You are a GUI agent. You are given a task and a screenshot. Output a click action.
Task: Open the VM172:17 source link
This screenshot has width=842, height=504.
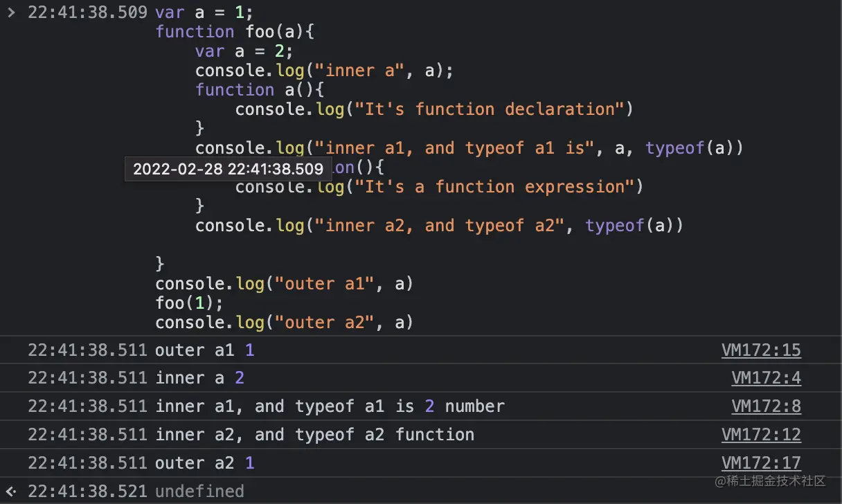pos(761,463)
